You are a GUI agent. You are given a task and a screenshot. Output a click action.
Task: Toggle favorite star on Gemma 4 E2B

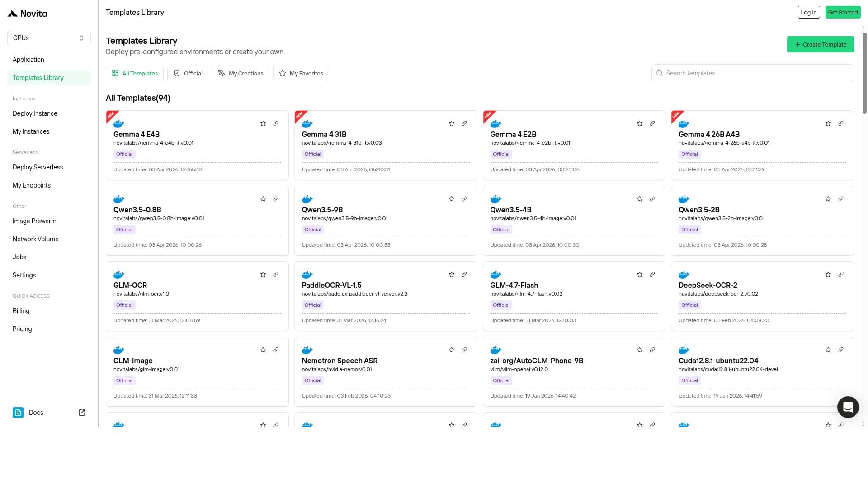pos(640,123)
